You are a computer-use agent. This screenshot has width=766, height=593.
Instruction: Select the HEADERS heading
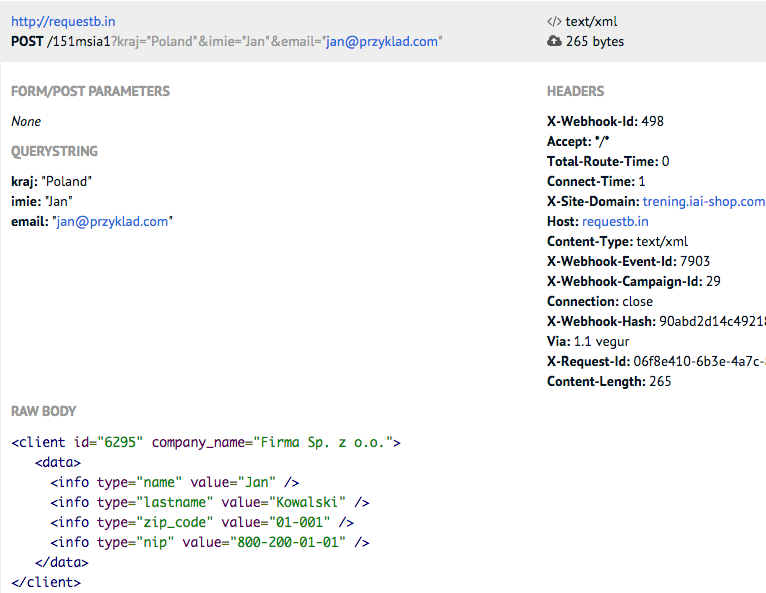pyautogui.click(x=575, y=91)
